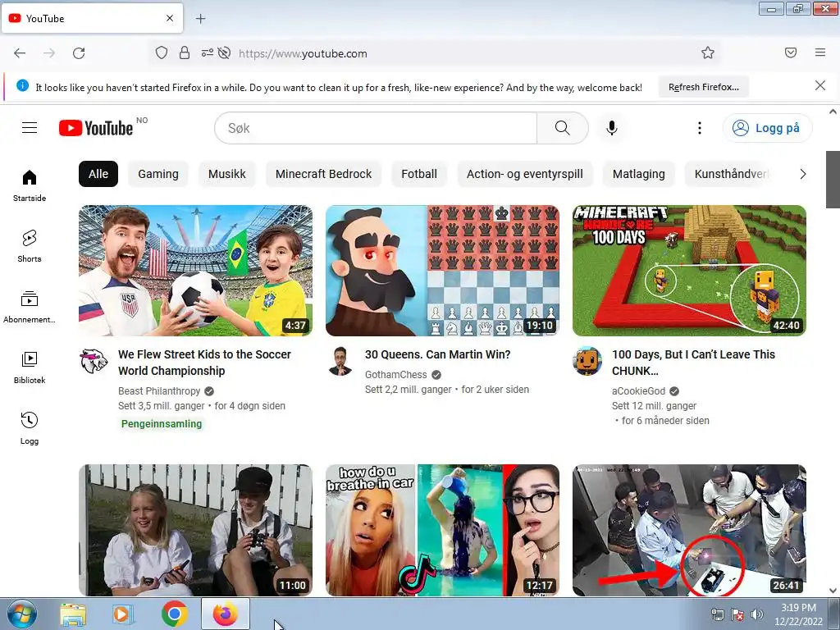Open Bibliotek in sidebar
The width and height of the screenshot is (840, 630).
point(30,367)
